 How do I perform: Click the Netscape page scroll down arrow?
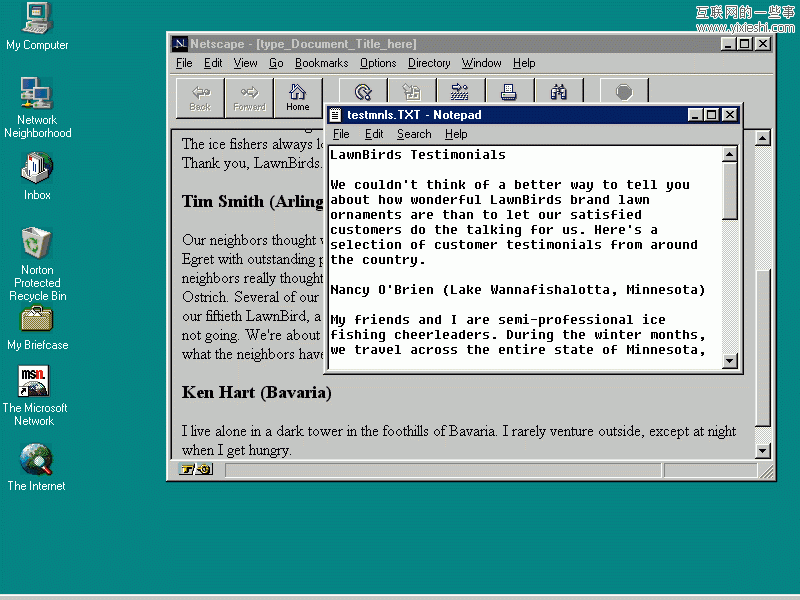click(x=763, y=451)
